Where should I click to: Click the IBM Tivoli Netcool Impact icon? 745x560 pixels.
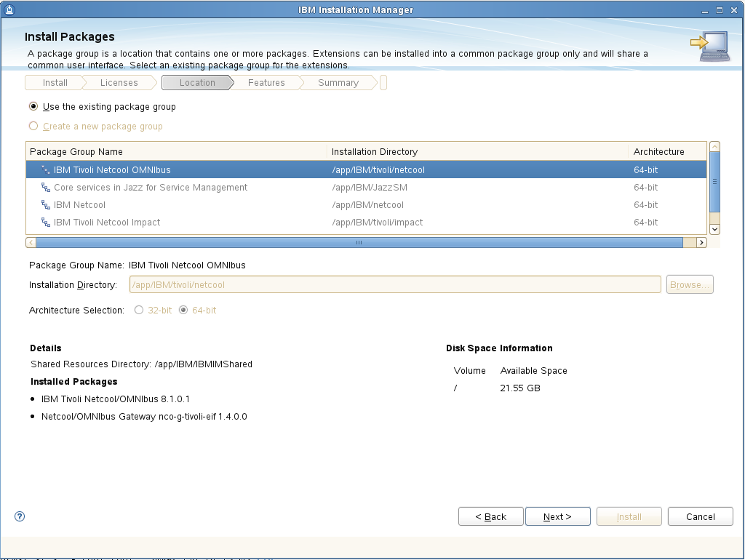[46, 223]
